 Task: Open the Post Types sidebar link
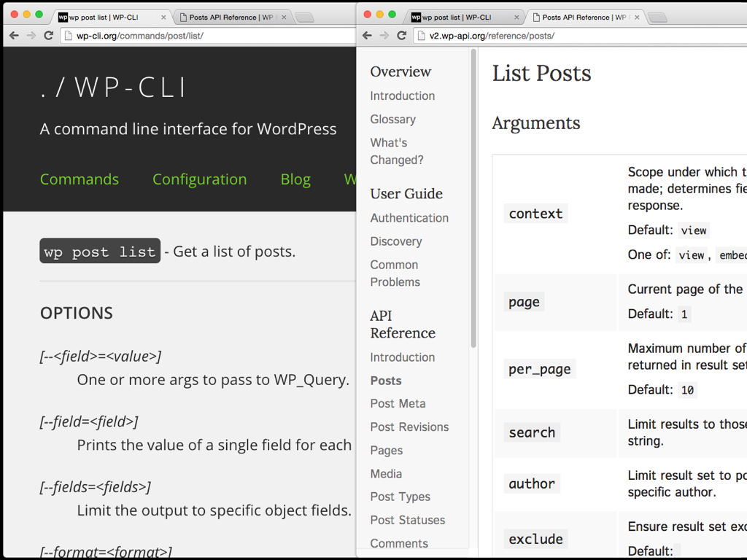coord(400,497)
